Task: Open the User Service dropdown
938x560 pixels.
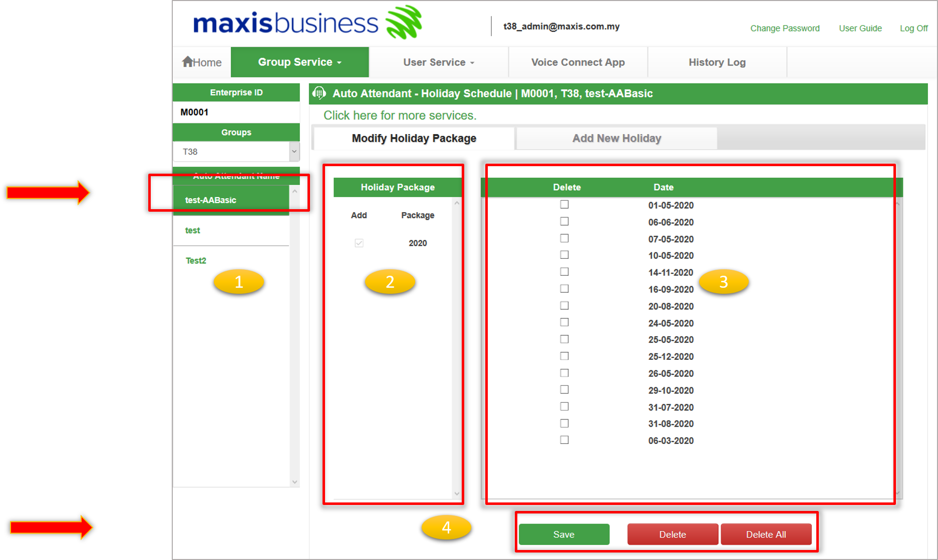Action: click(438, 62)
